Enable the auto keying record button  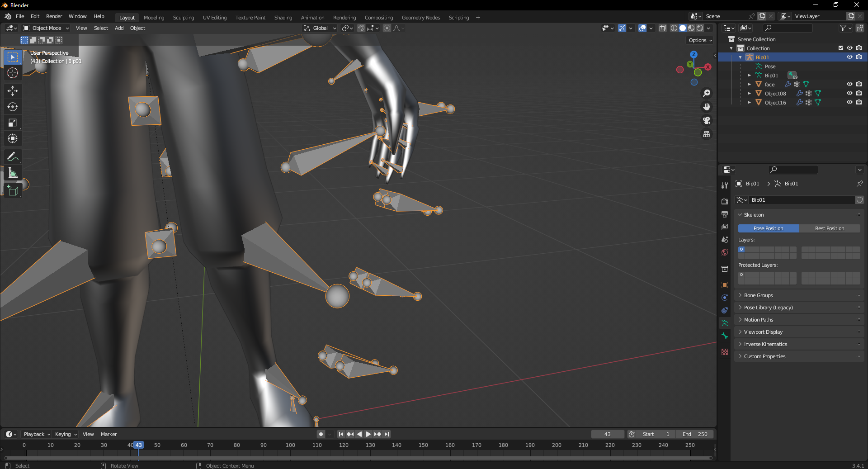click(x=321, y=434)
